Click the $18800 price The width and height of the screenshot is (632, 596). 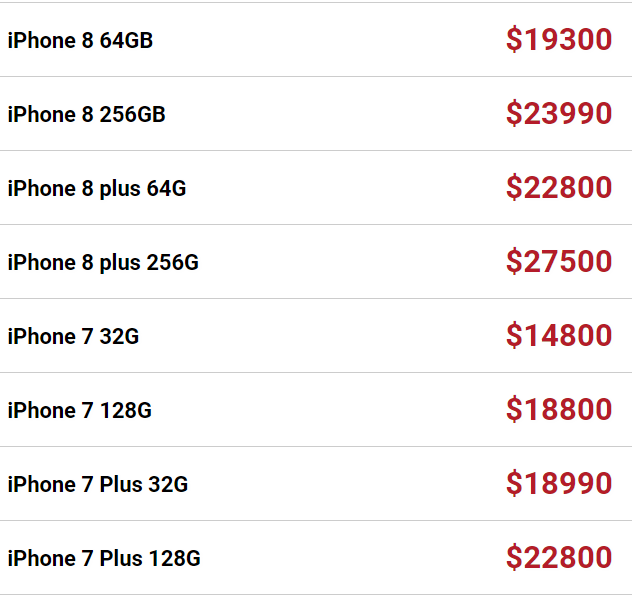[559, 410]
